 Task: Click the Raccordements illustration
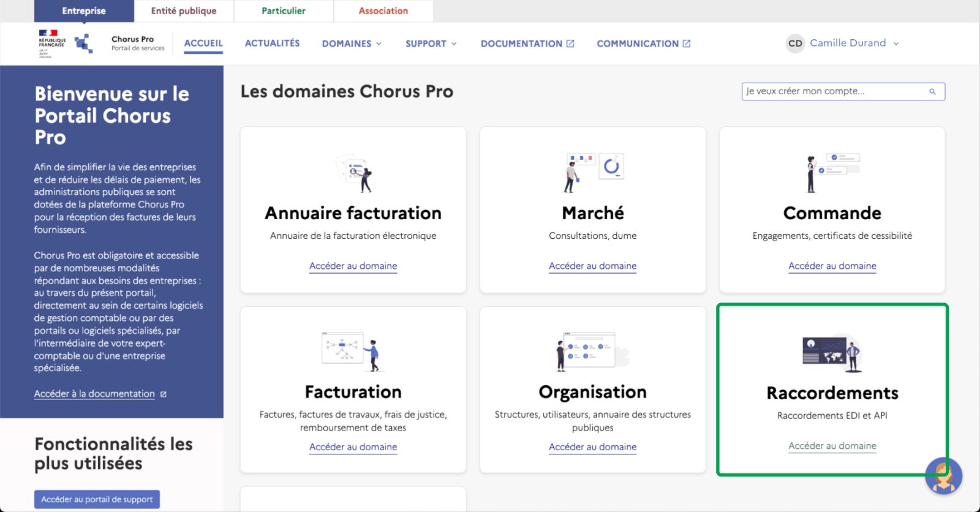click(x=833, y=353)
